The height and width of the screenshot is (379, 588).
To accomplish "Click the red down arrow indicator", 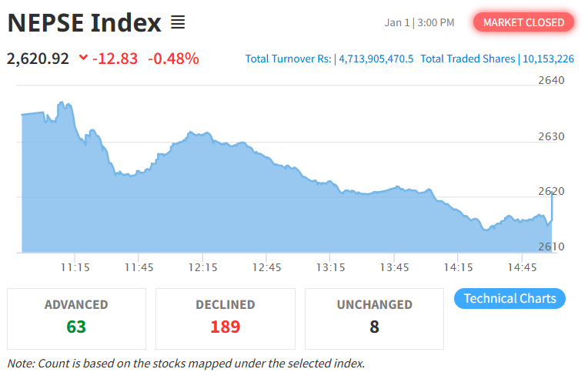I will point(83,59).
